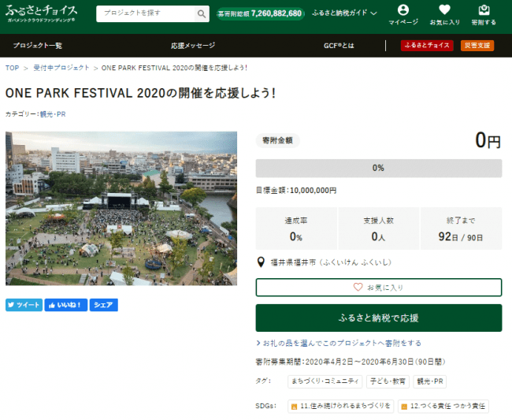Click the Twitter bird ツイート button
512x420 pixels.
point(24,305)
